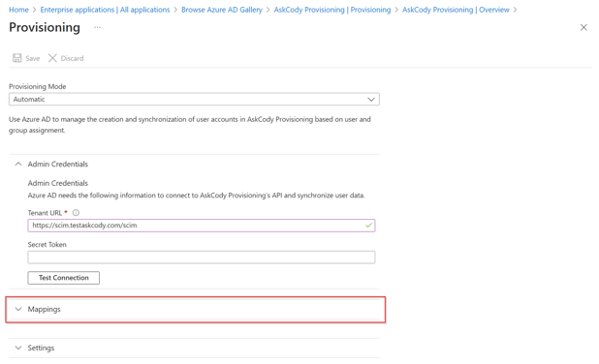Go to Home breadcrumb link

click(18, 10)
